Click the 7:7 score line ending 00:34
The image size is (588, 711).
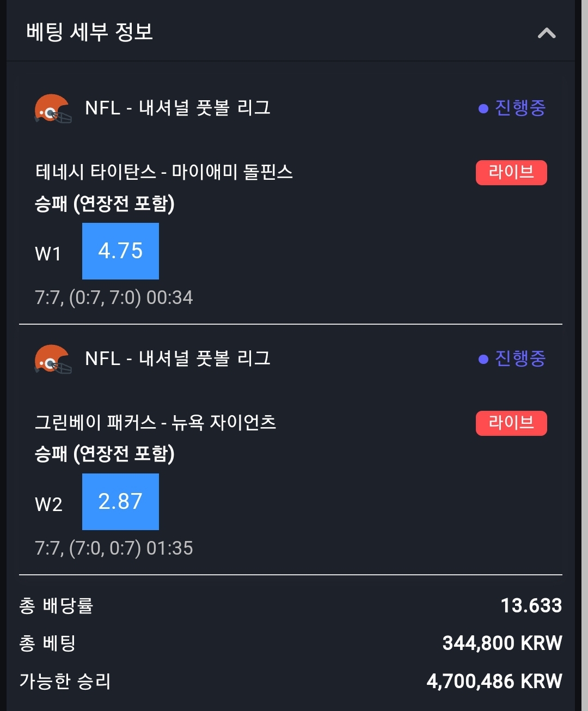pos(114,297)
